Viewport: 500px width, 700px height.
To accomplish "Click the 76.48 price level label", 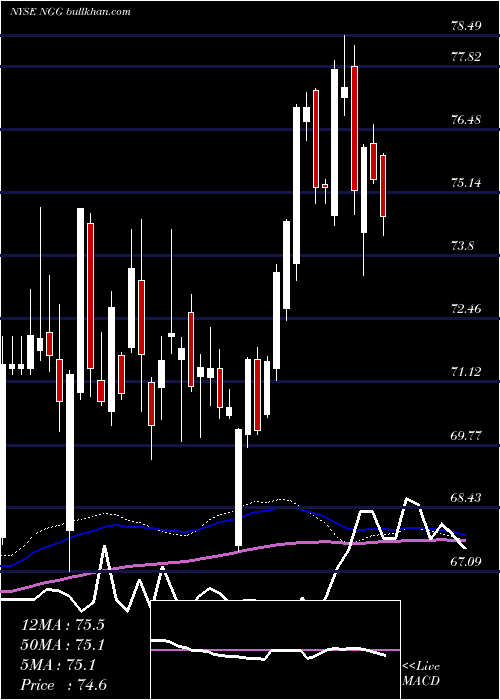I will (x=466, y=120).
